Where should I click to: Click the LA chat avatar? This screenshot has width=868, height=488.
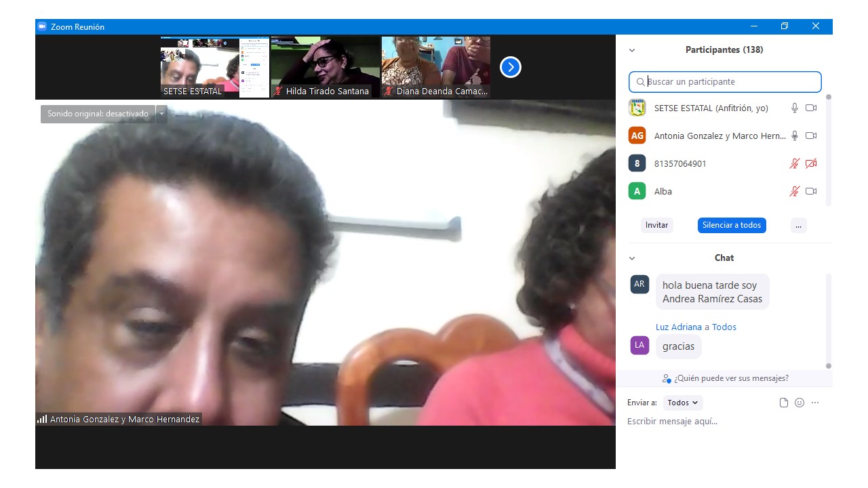point(639,345)
